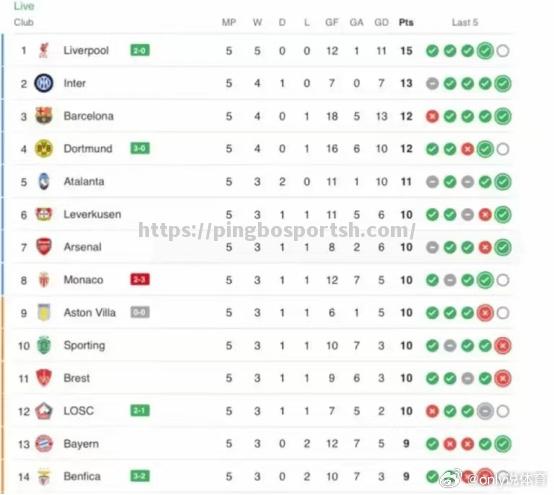The width and height of the screenshot is (554, 495).
Task: Select Monaco's red 2-3 live score badge
Action: [140, 279]
